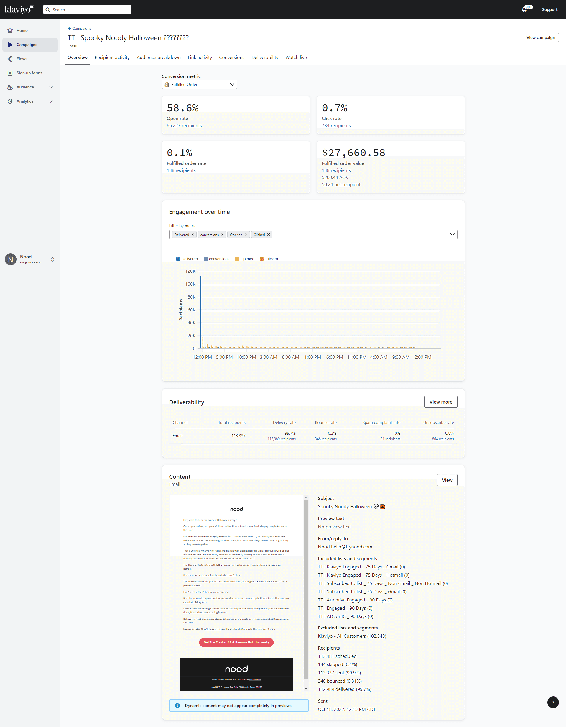Expand the Audience menu chevron

(x=51, y=87)
